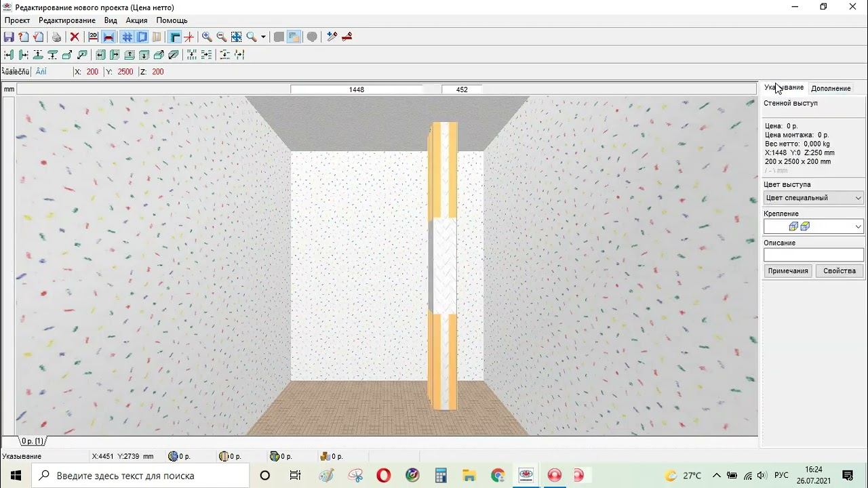Open the Snipping Tool scissors taskbar icon
868x488 pixels.
(355, 475)
